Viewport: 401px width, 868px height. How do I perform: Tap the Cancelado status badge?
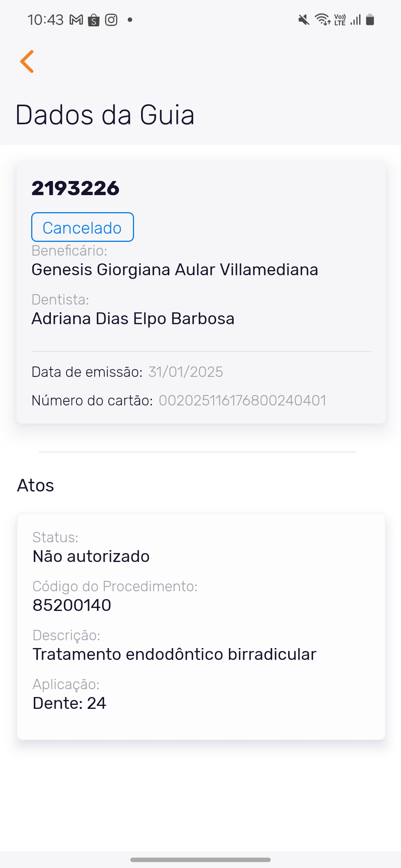point(82,227)
